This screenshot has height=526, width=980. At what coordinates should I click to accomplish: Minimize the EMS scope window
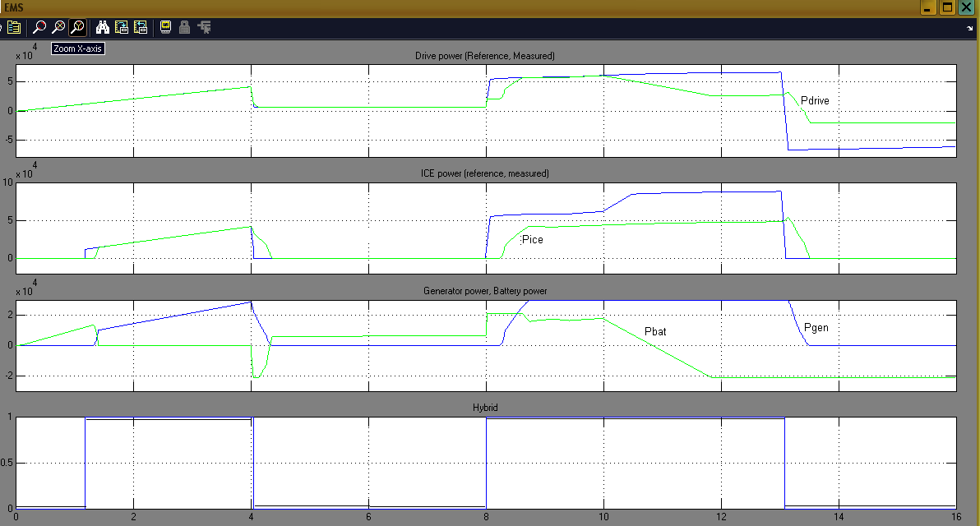tap(928, 7)
